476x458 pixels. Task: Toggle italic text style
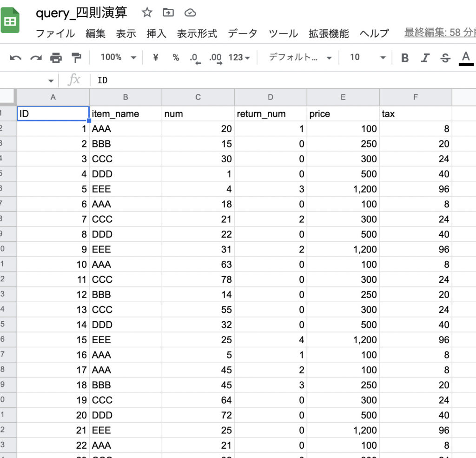coord(425,58)
